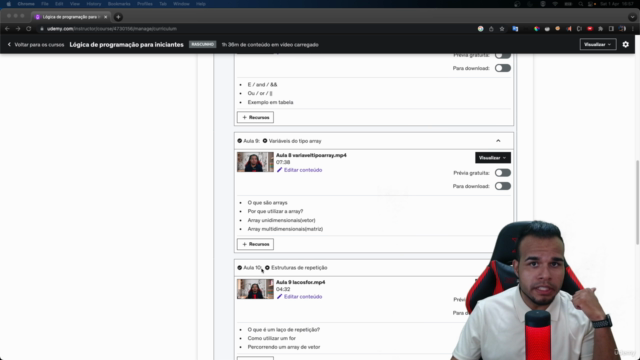Open the Visualizar dropdown for Aula 8 video
Screen dimensions: 640x360
point(493,158)
